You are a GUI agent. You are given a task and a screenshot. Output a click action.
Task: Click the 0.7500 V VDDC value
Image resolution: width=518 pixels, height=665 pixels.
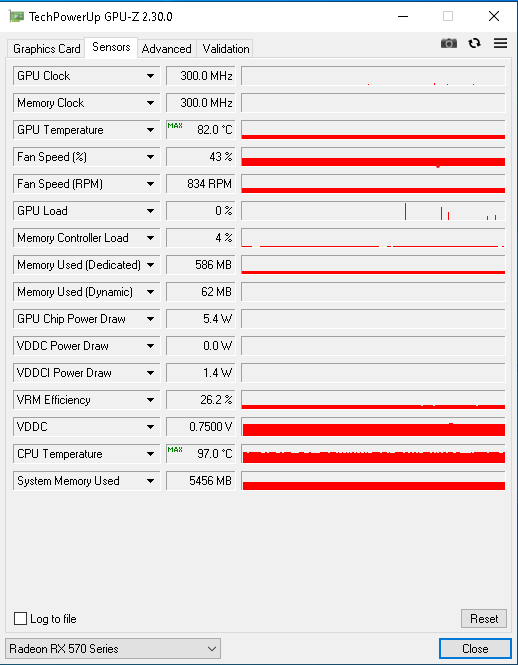[200, 427]
